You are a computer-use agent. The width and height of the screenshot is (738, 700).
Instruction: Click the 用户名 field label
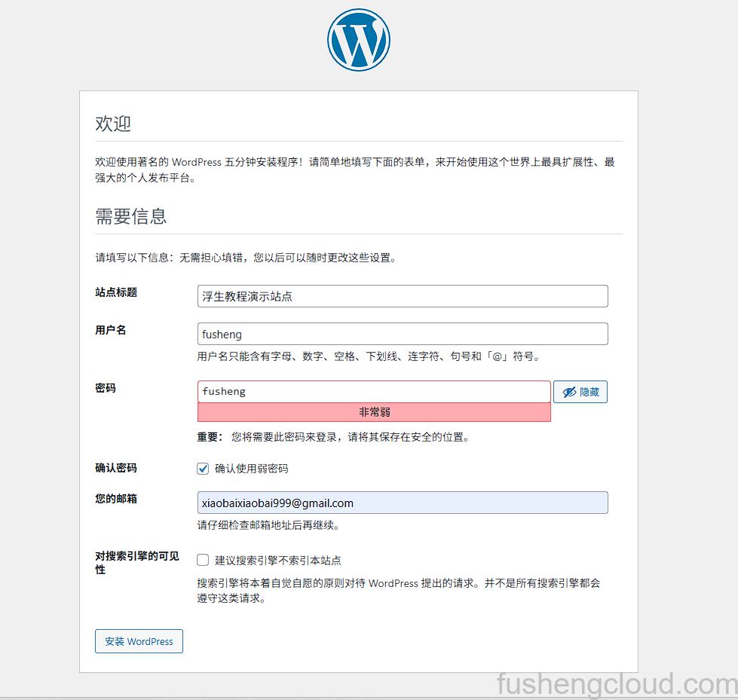click(111, 330)
